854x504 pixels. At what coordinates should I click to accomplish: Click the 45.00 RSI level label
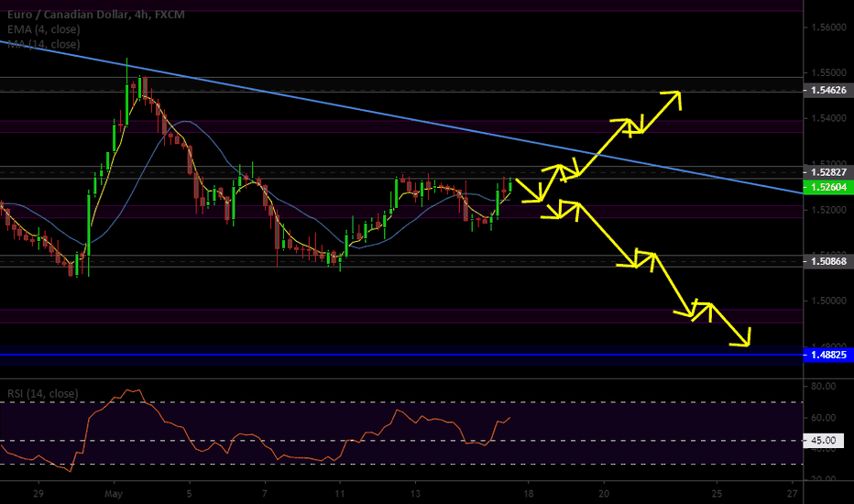click(824, 440)
